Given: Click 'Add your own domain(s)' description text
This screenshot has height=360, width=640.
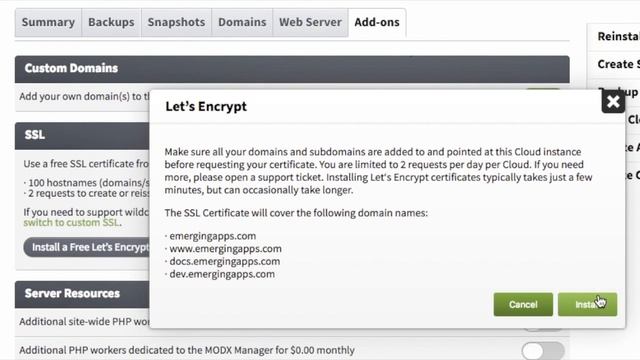Looking at the screenshot, I should point(84,97).
